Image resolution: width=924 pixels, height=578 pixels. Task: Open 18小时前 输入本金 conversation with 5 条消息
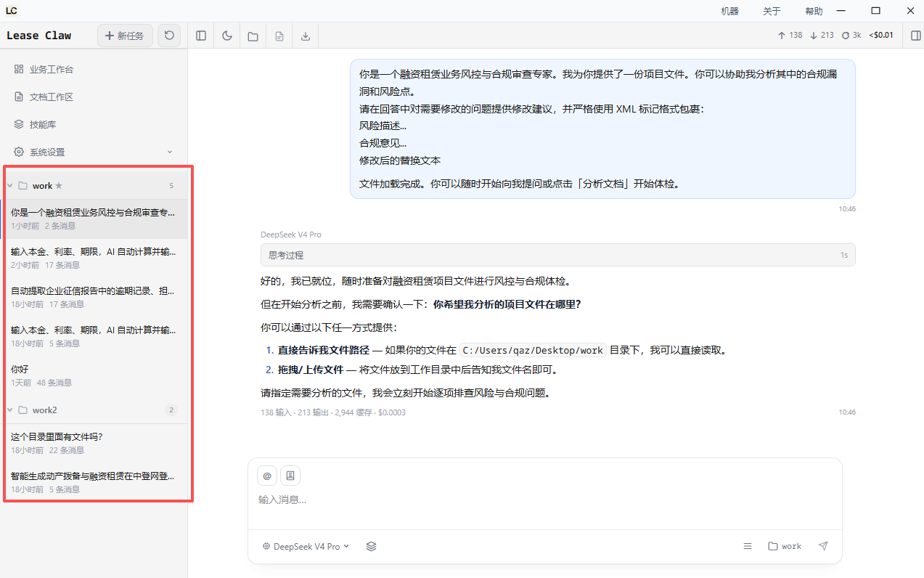(x=94, y=337)
